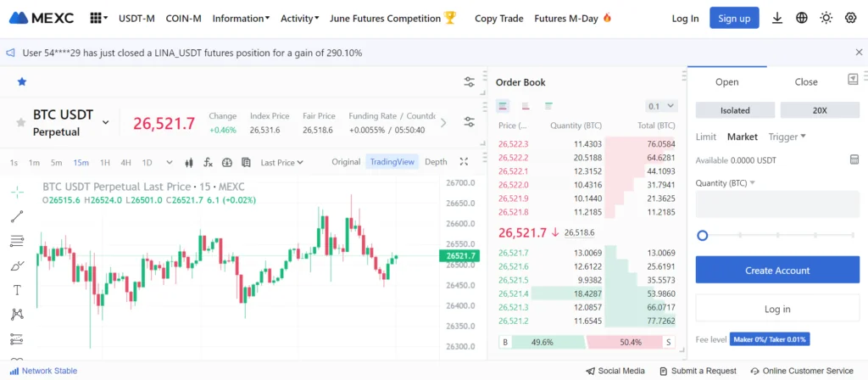Image resolution: width=868 pixels, height=380 pixels.
Task: Select the 4H timeframe
Action: tap(125, 162)
